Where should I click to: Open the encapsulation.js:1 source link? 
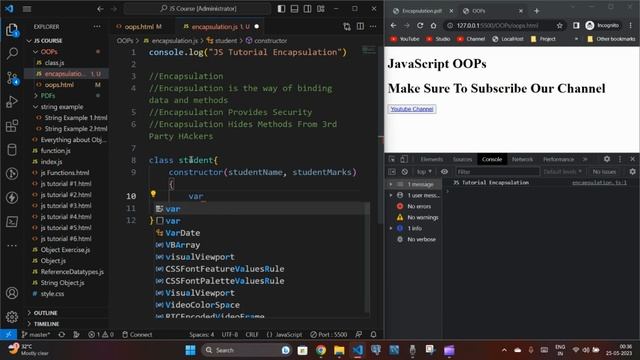pyautogui.click(x=599, y=182)
